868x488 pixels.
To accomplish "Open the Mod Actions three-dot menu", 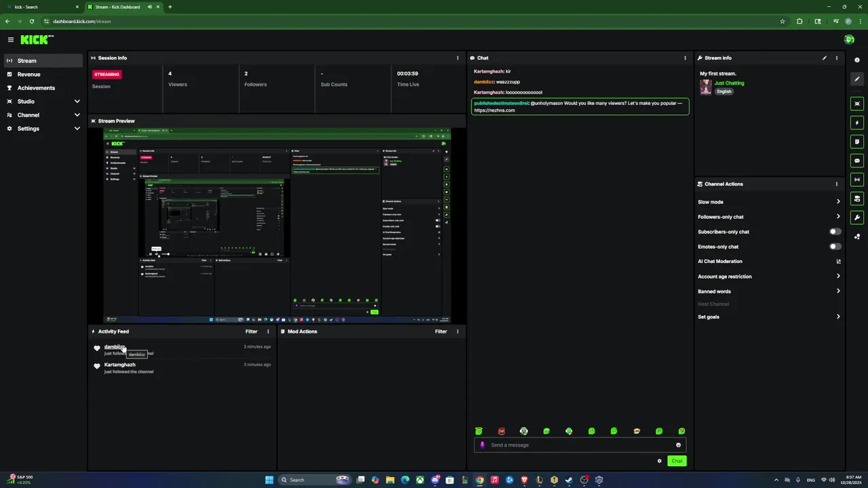I will (458, 331).
